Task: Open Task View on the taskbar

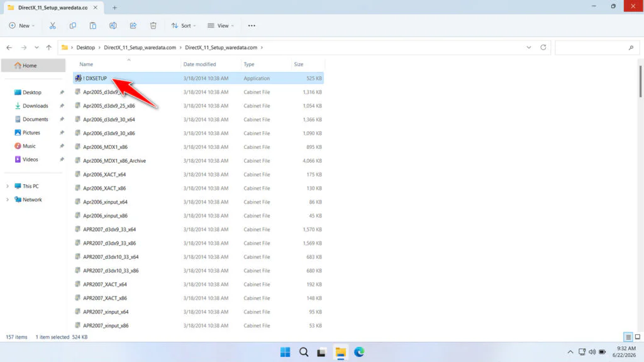Action: click(x=321, y=352)
